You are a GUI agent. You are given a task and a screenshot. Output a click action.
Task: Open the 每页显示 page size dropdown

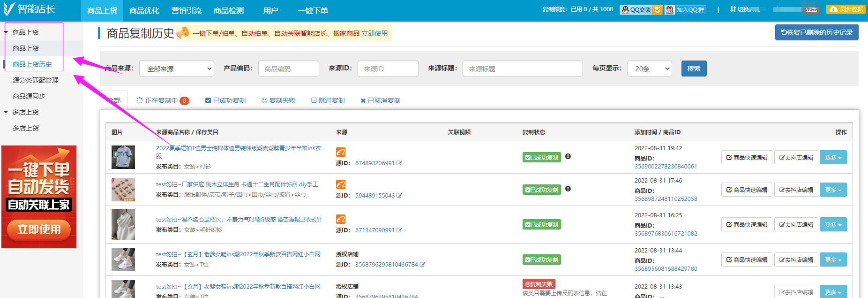pos(649,69)
